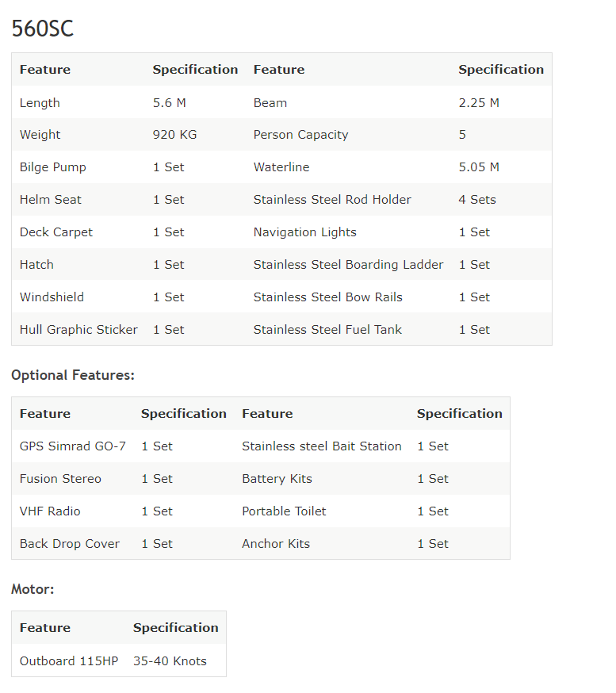Click the 920 KG weight value

[x=174, y=134]
